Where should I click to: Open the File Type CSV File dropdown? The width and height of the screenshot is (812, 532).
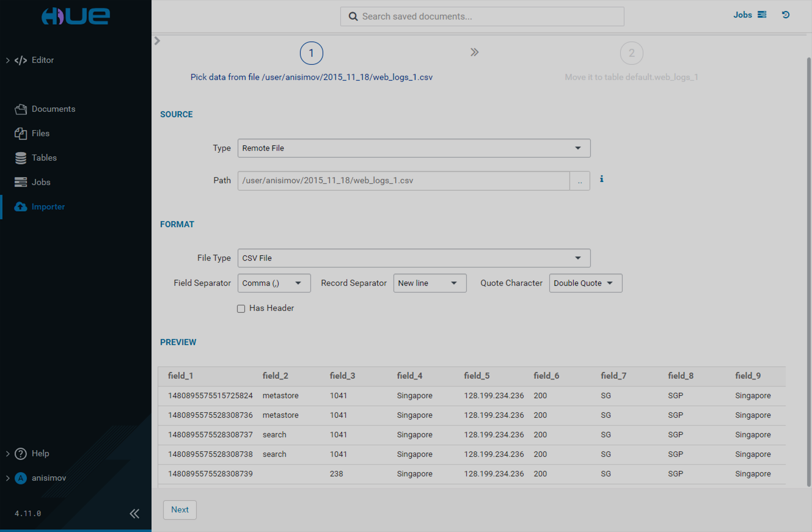click(x=414, y=258)
